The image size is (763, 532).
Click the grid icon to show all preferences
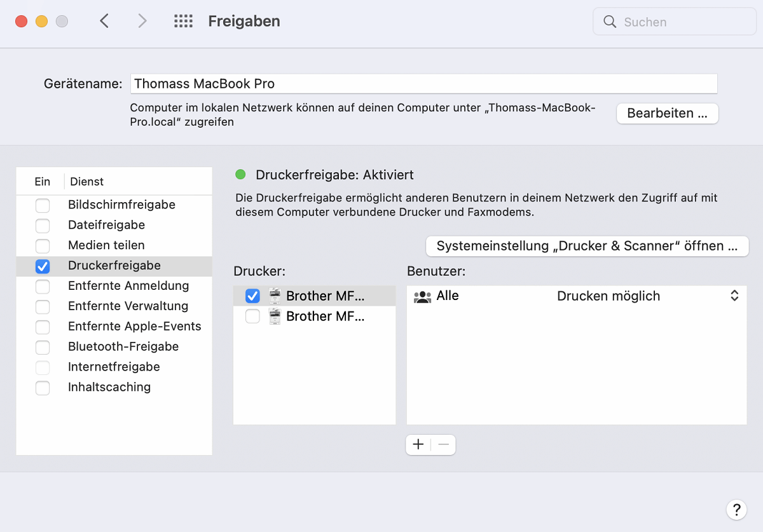(183, 20)
